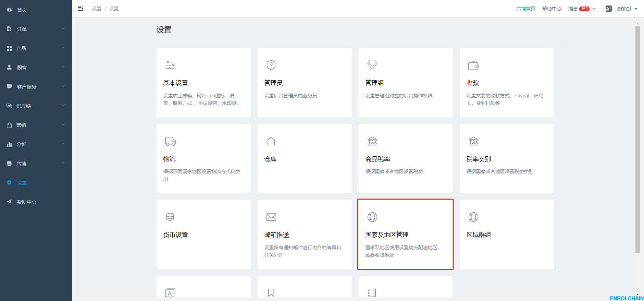Click the 帮助中心 paper plane icon in sidebar
The image size is (644, 301).
[9, 202]
